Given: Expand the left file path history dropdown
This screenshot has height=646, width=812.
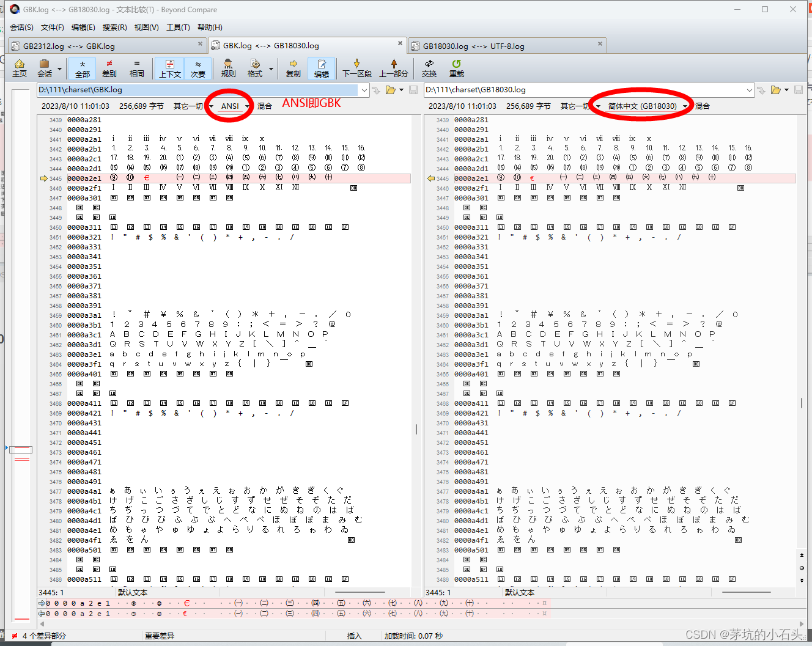Looking at the screenshot, I should 364,90.
